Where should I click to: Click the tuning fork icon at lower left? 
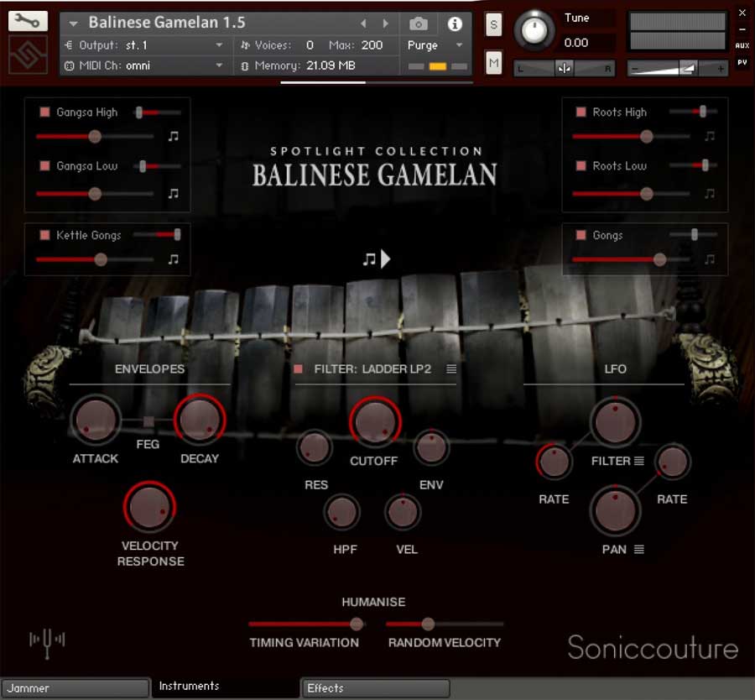pyautogui.click(x=47, y=642)
